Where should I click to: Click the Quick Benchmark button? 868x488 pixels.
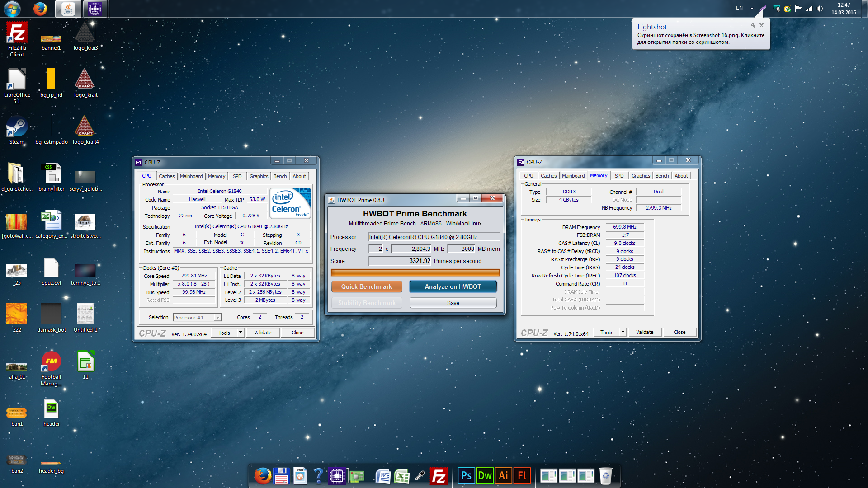pyautogui.click(x=367, y=286)
